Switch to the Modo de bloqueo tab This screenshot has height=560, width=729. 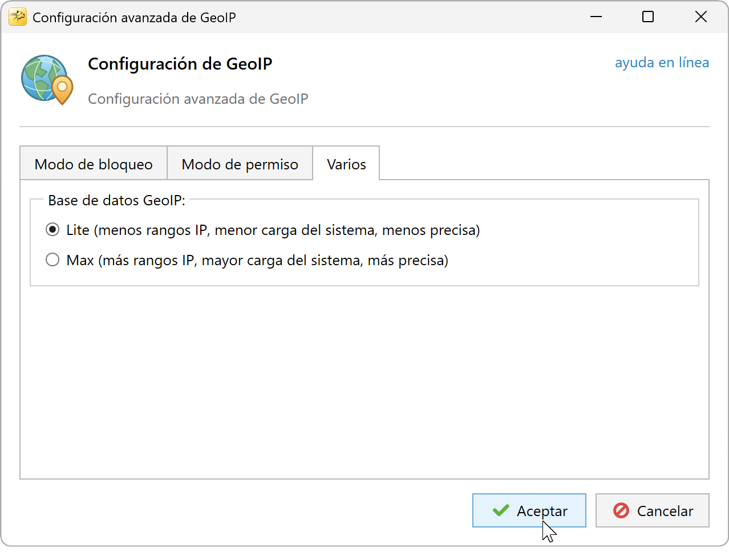[x=94, y=164]
